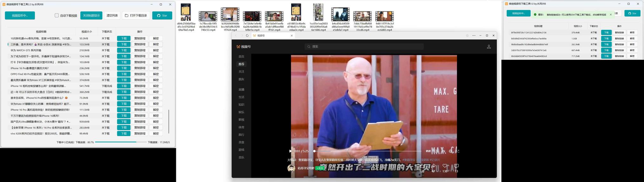The height and width of the screenshot is (182, 644).
Task: Select 推荐 in the 视频号 sidebar
Action: [x=241, y=64]
